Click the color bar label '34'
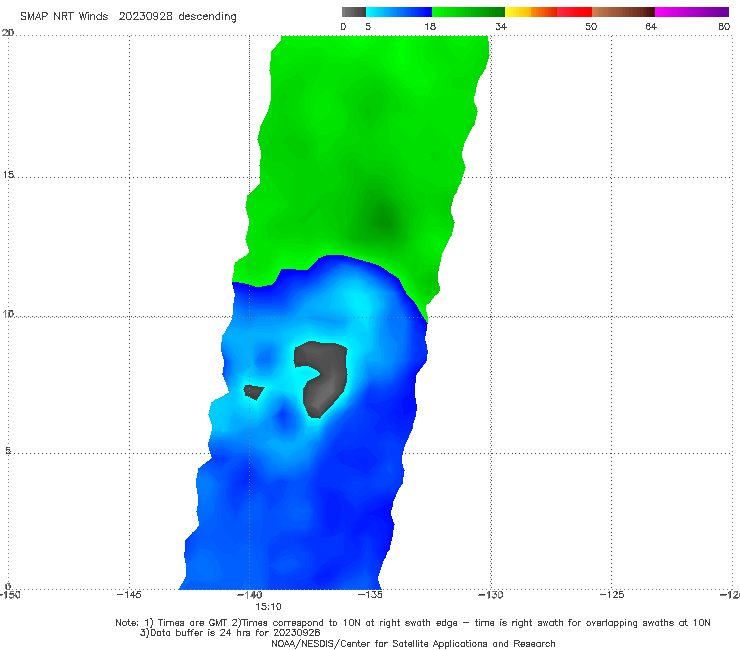Viewport: 740px width, 650px height. tap(501, 26)
